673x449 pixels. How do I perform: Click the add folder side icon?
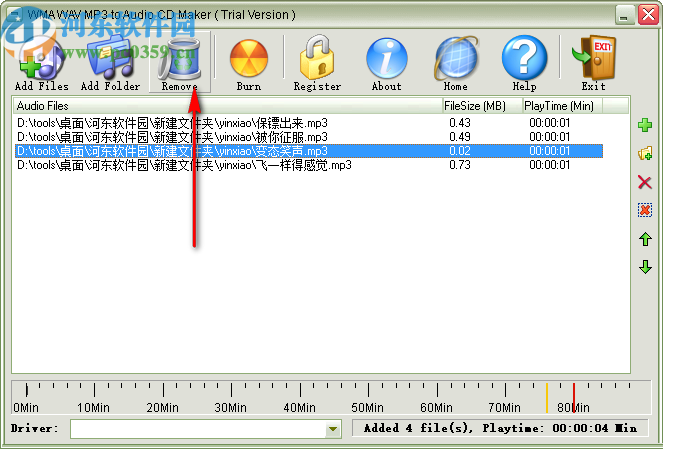pyautogui.click(x=645, y=153)
